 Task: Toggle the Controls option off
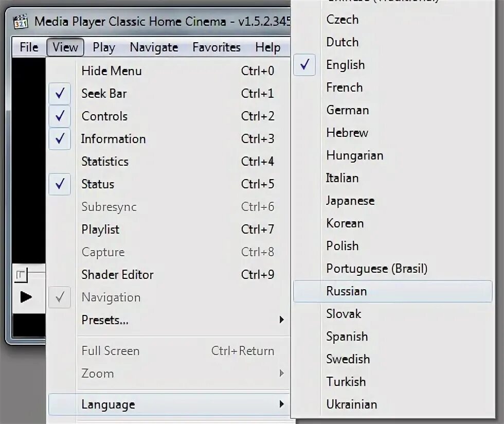(x=169, y=116)
